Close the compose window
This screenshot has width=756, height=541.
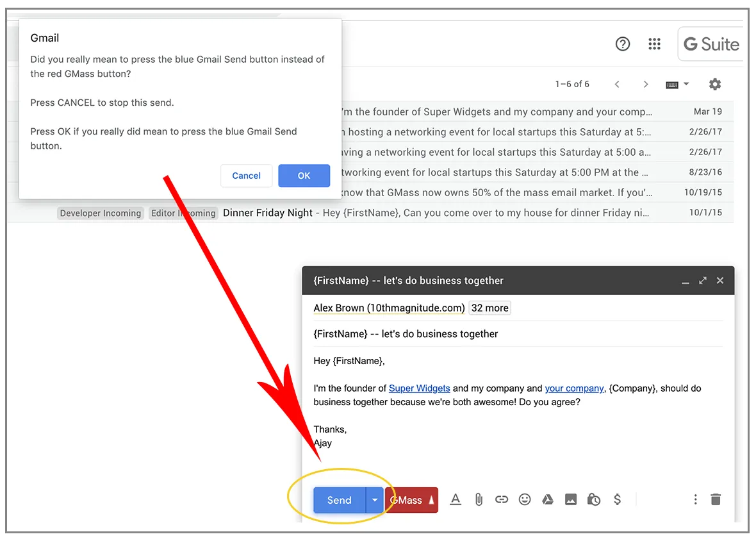[x=720, y=281]
